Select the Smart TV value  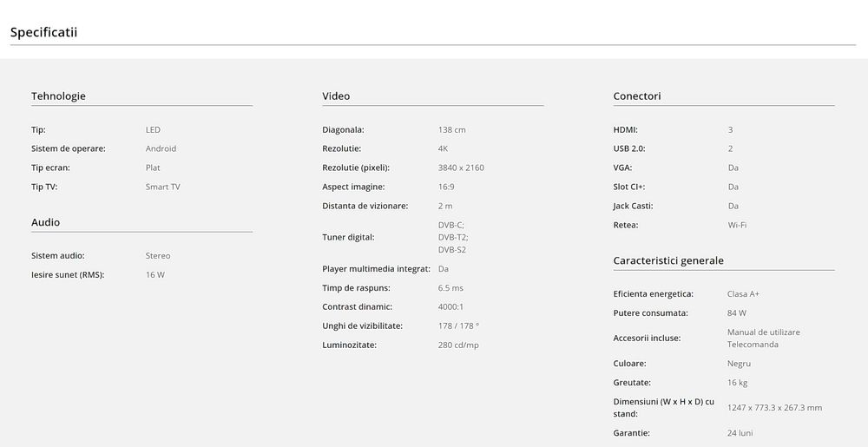[x=162, y=187]
